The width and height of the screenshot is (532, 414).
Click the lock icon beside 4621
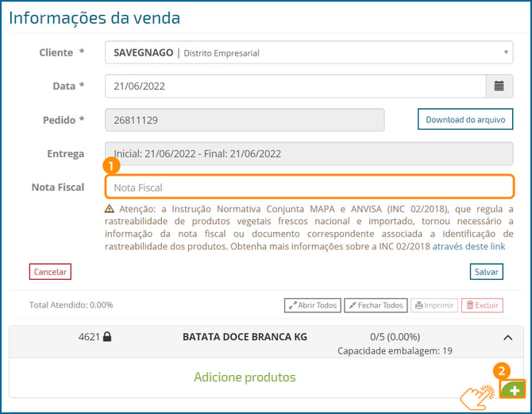point(107,337)
